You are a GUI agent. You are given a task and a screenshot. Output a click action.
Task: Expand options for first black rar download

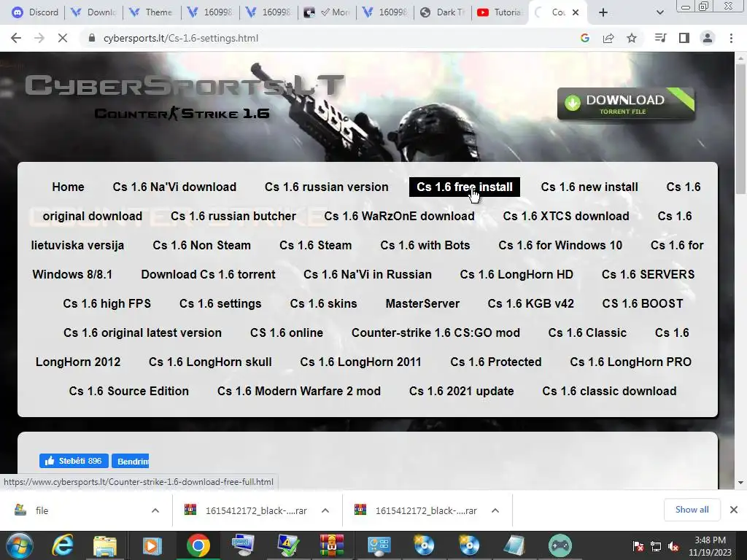(325, 510)
